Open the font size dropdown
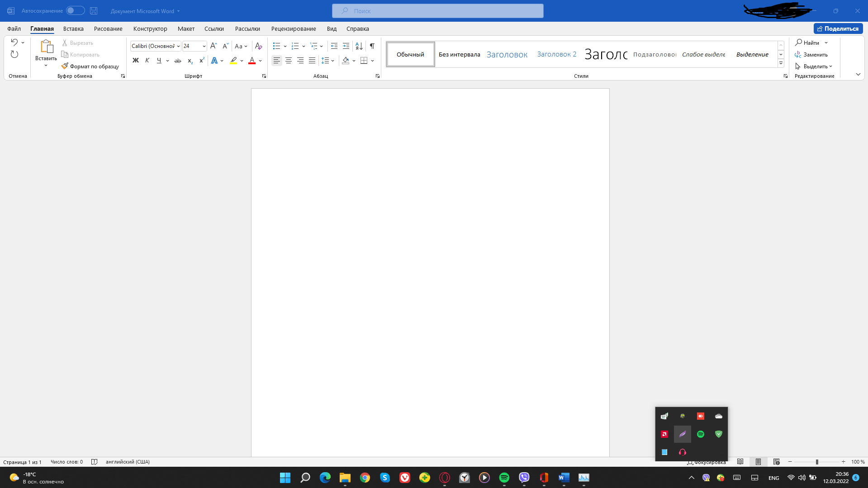 tap(204, 46)
